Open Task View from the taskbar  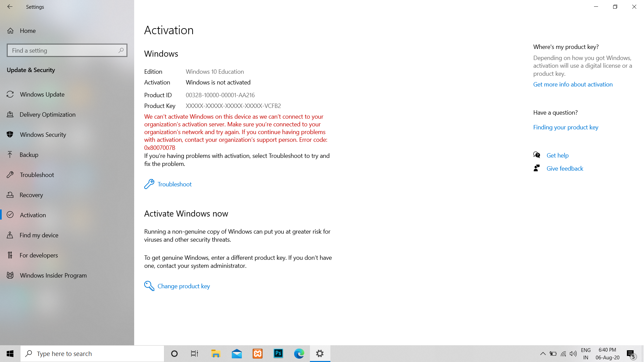tap(195, 354)
